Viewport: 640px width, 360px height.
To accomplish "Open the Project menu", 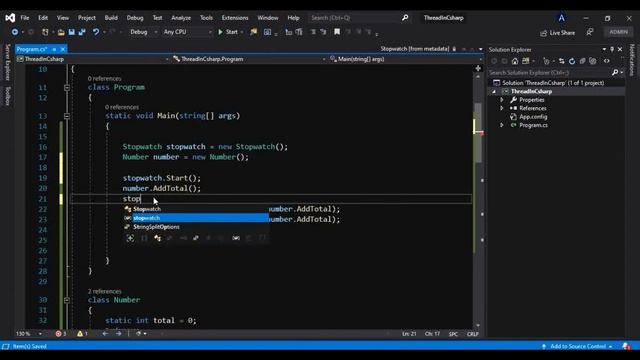I will tap(87, 18).
